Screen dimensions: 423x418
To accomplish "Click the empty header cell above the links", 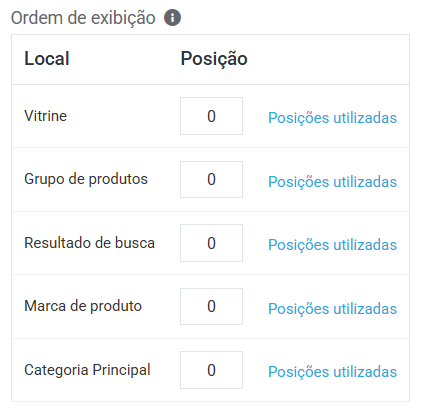I will 332,59.
